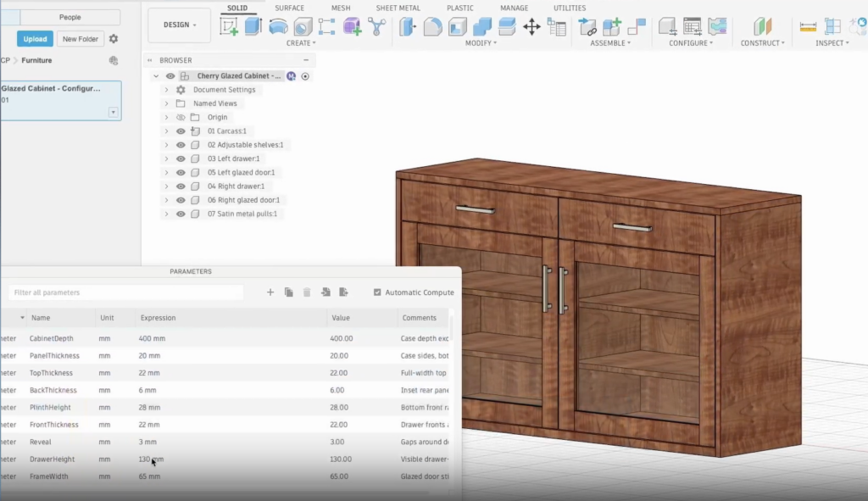Open the CREATE dropdown menu
The width and height of the screenshot is (868, 501).
[x=301, y=43]
